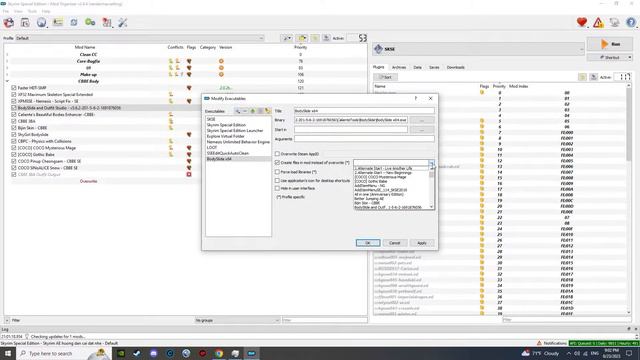Open the SKSE executable selector dropdown
Viewport: 640px width, 360px height.
point(478,49)
